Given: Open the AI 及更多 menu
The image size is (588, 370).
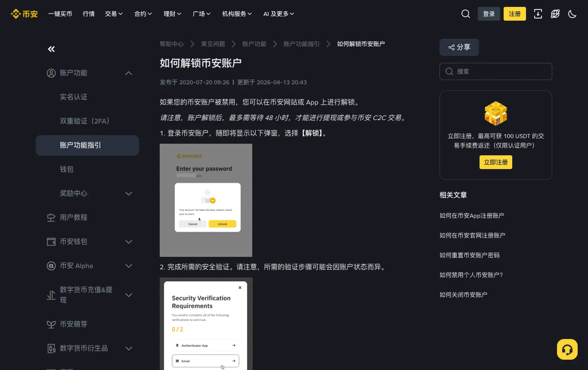Looking at the screenshot, I should coord(279,14).
